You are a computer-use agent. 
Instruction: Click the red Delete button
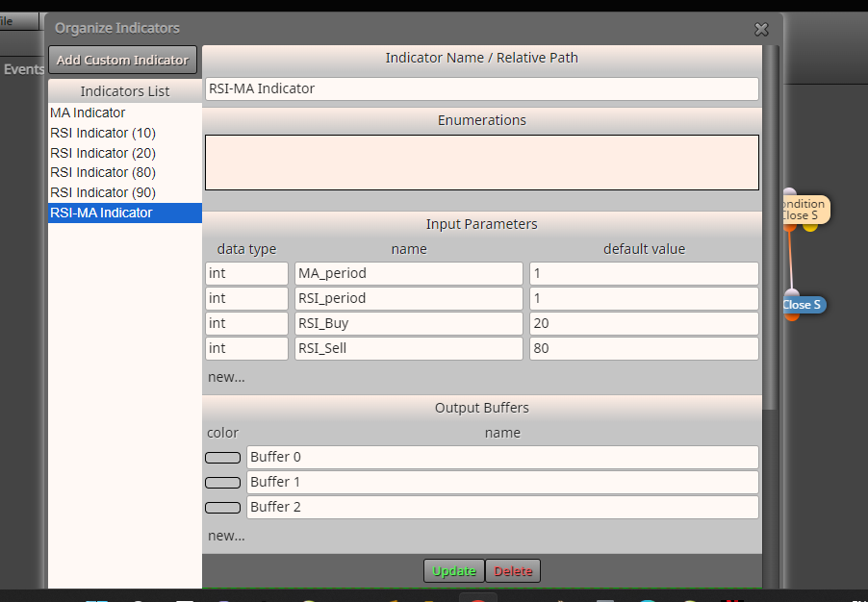(x=513, y=571)
